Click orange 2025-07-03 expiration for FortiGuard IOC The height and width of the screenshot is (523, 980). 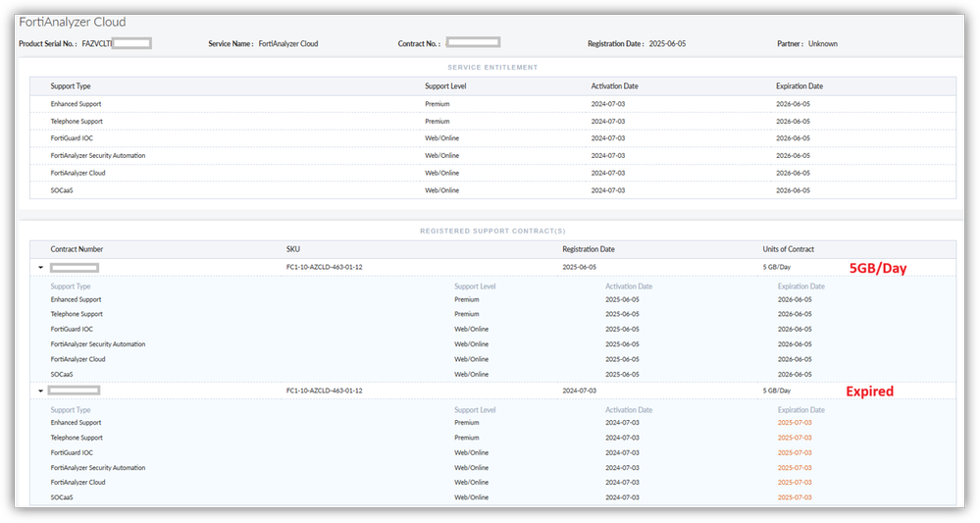point(795,453)
